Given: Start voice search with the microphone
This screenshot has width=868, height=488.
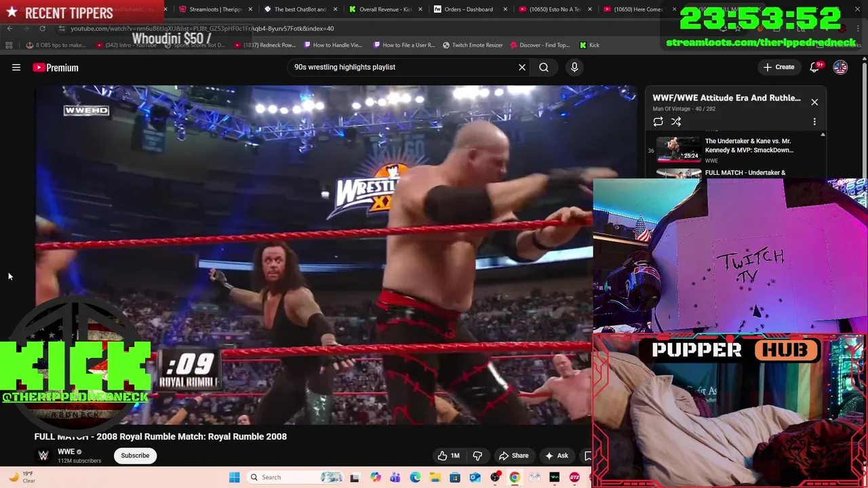Looking at the screenshot, I should click(x=574, y=67).
